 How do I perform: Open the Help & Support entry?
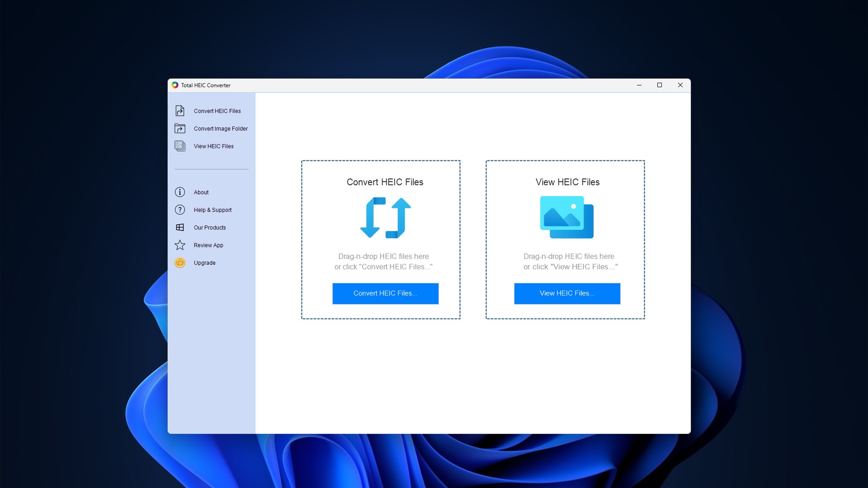(212, 210)
